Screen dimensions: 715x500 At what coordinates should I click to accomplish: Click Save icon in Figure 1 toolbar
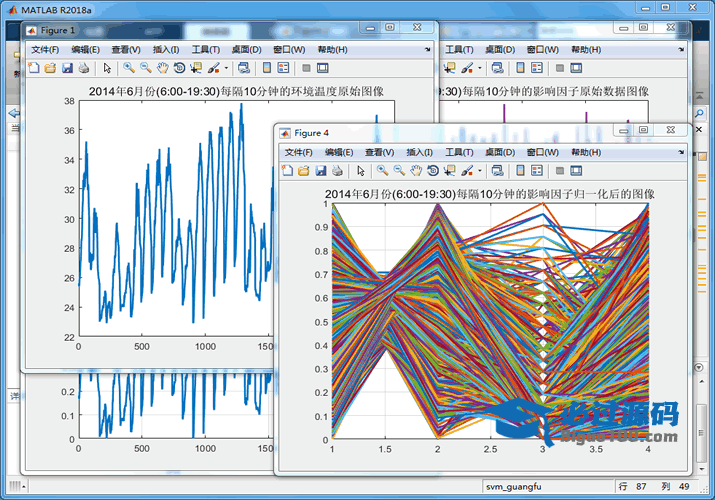point(67,68)
